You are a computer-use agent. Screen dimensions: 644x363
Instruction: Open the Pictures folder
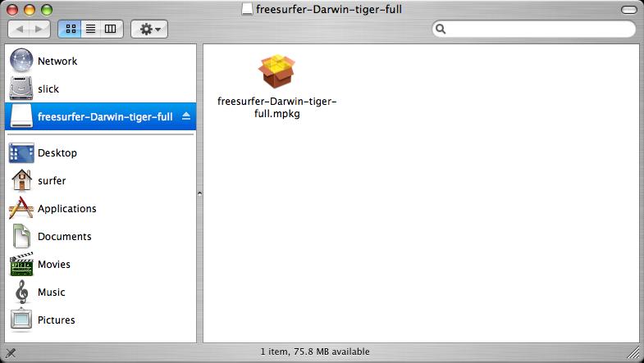[56, 320]
